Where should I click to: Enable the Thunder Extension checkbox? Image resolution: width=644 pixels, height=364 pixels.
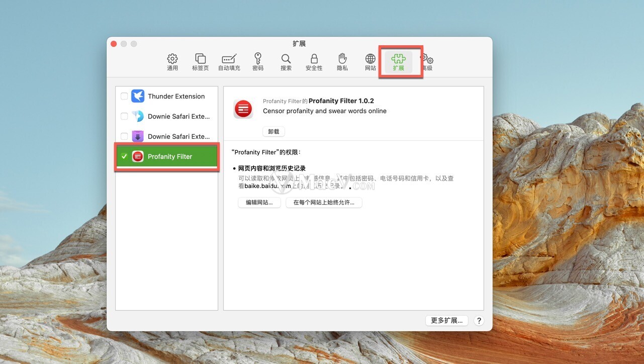[124, 96]
